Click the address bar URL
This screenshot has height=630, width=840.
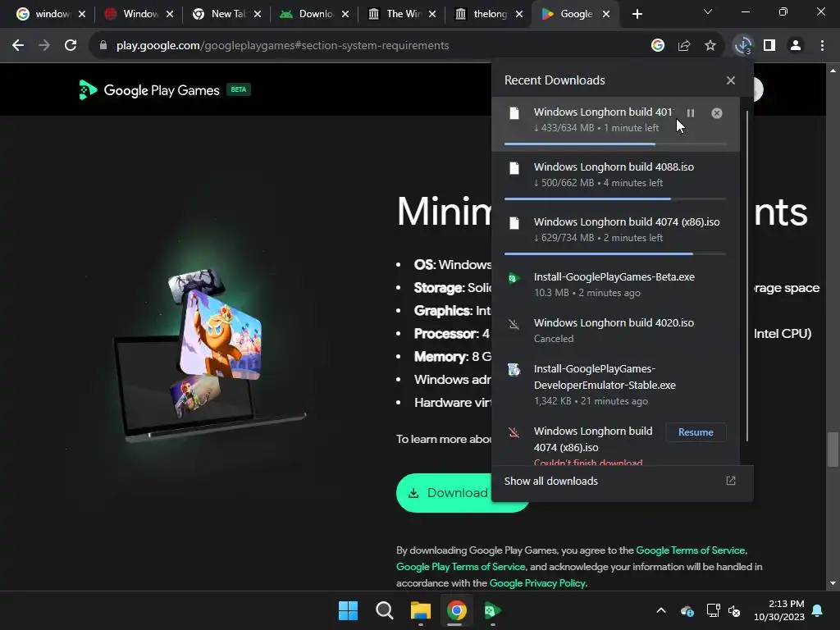(283, 46)
